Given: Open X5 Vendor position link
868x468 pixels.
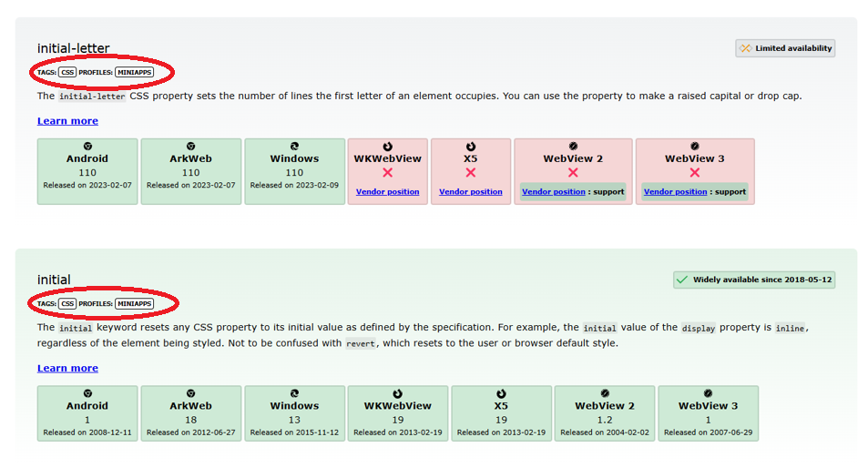Looking at the screenshot, I should tap(471, 191).
